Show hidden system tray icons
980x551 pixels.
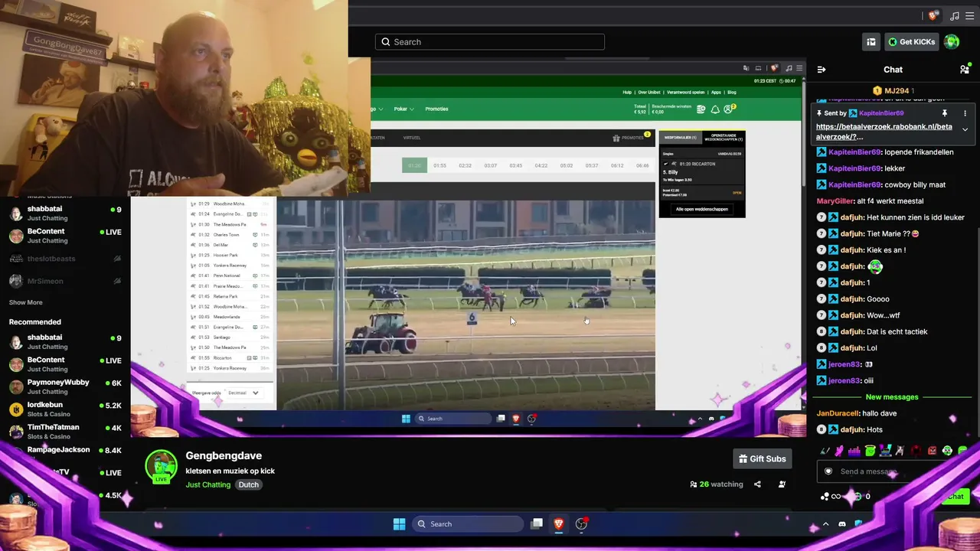825,524
